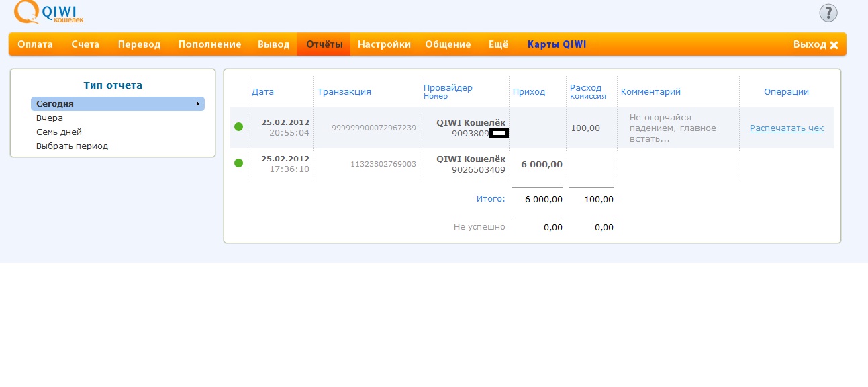Open the Выбрать период option

(72, 146)
